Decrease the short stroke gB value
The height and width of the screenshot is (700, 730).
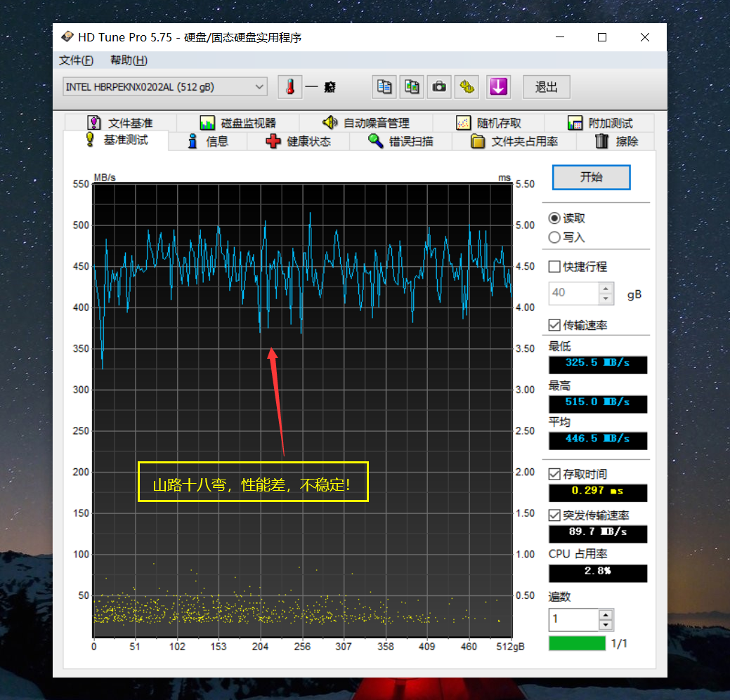click(x=606, y=298)
